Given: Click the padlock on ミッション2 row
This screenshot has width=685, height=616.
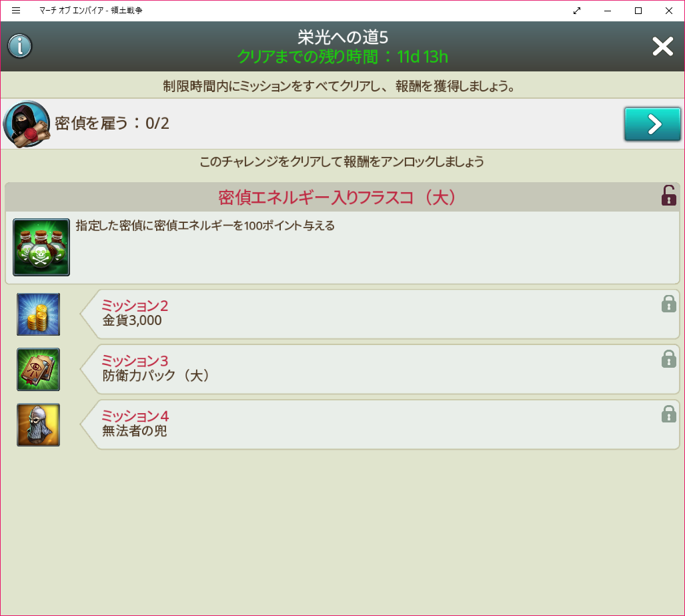Looking at the screenshot, I should pos(668,304).
